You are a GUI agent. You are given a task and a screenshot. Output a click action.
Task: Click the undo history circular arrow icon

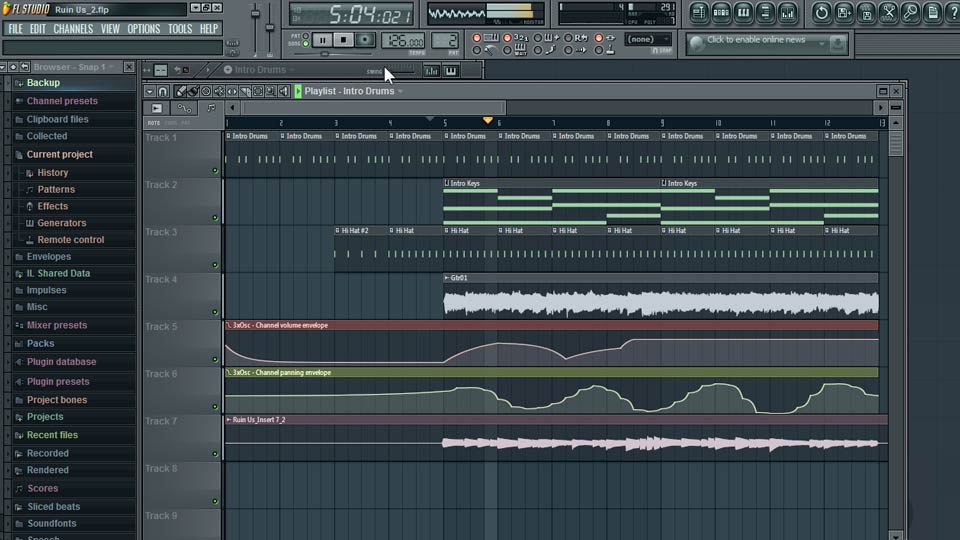click(821, 13)
